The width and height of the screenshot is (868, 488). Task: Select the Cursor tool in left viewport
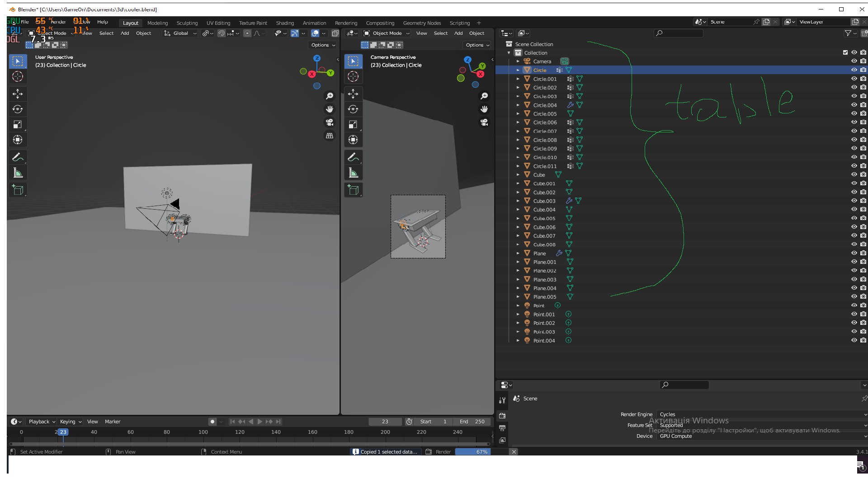tap(18, 76)
